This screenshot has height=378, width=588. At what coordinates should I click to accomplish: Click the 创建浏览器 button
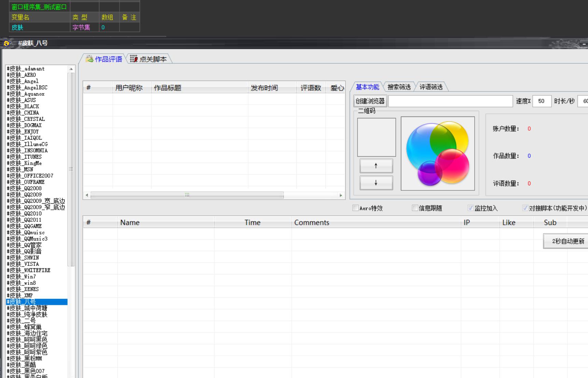point(370,101)
